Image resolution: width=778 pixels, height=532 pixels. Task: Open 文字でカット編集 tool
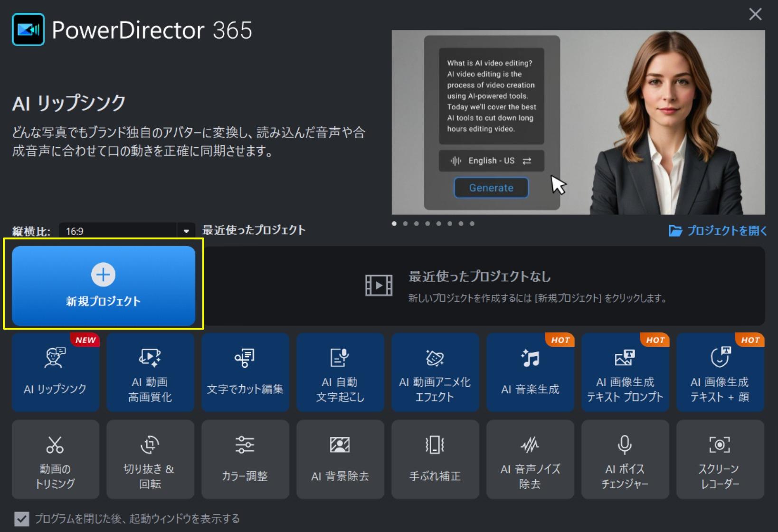click(245, 372)
